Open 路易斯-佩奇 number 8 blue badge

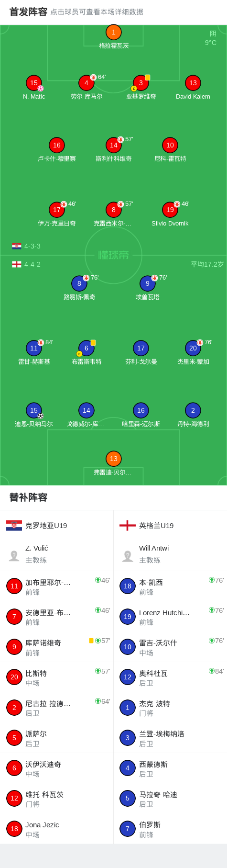[79, 283]
